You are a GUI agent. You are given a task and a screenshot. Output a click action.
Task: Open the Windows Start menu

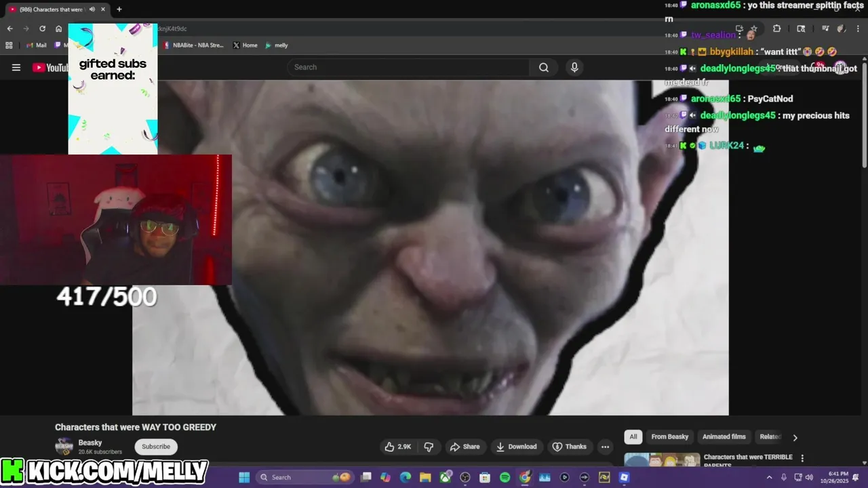[x=244, y=477]
